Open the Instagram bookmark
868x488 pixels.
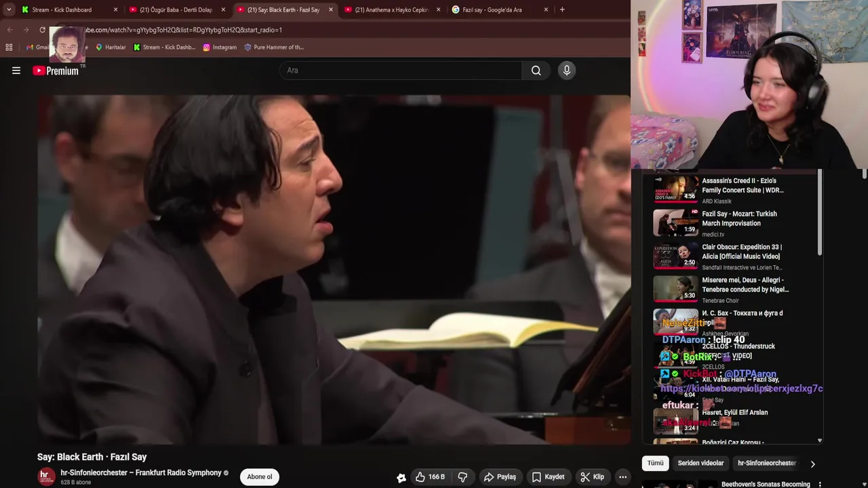click(220, 47)
